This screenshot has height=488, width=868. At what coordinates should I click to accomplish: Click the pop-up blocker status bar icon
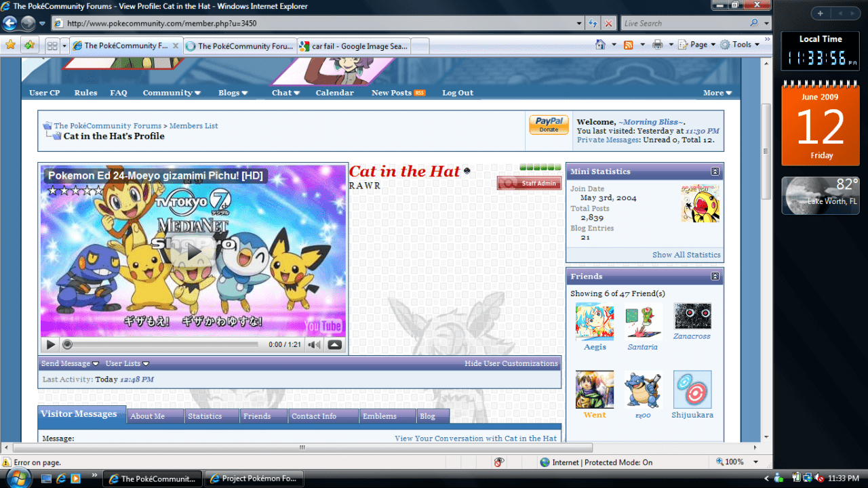pos(499,462)
